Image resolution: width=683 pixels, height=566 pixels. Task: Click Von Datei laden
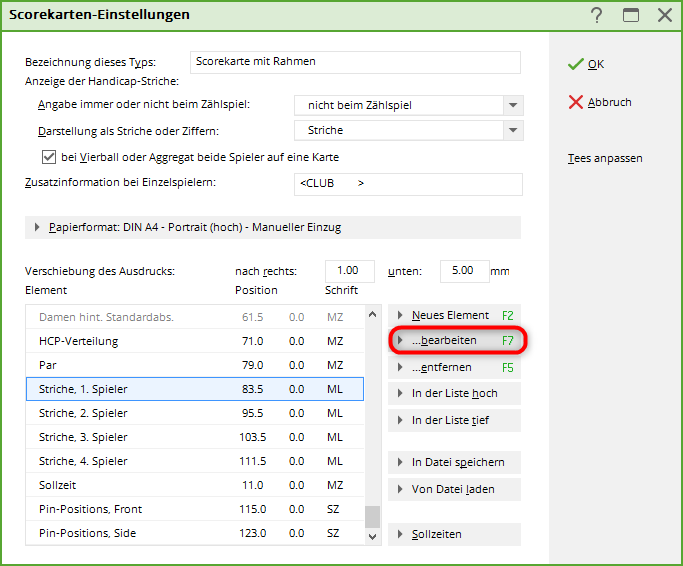click(455, 489)
